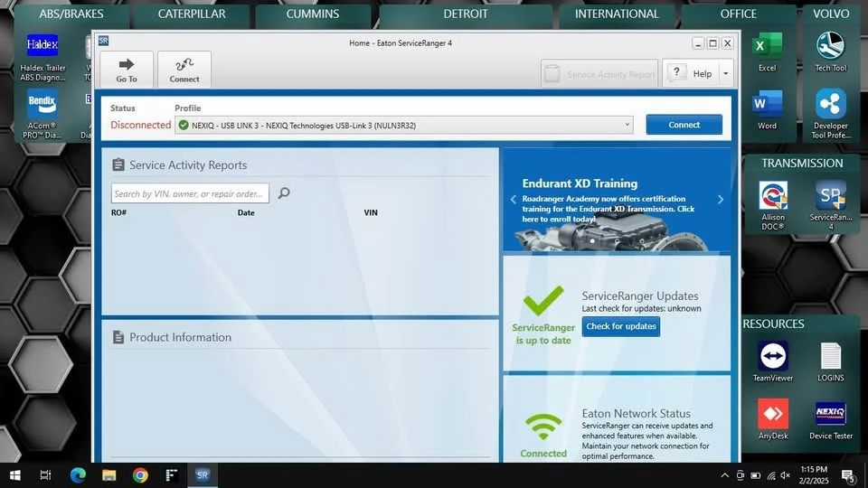868x488 pixels.
Task: Click the taskbar clock and date
Action: coord(814,475)
